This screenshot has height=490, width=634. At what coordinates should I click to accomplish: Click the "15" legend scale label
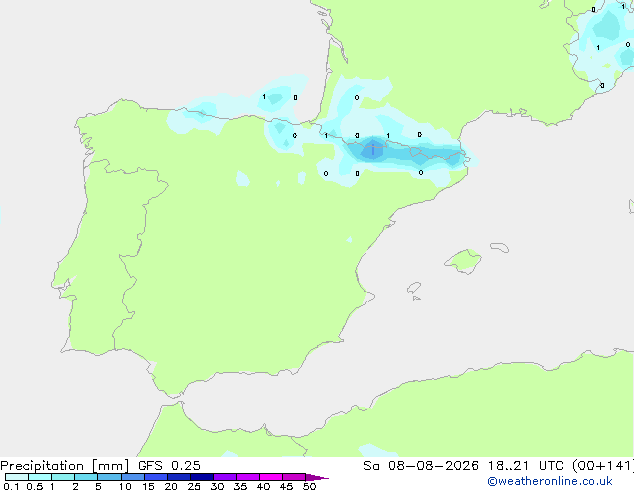(x=148, y=486)
